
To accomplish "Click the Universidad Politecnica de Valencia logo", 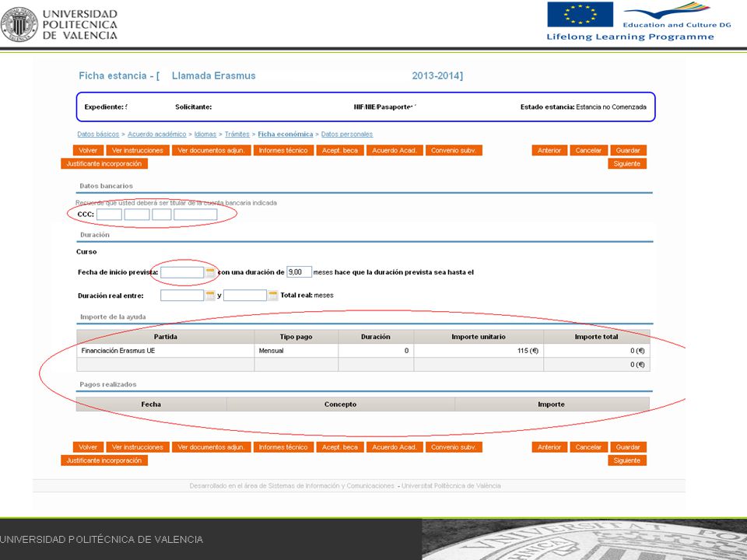I will 59,24.
